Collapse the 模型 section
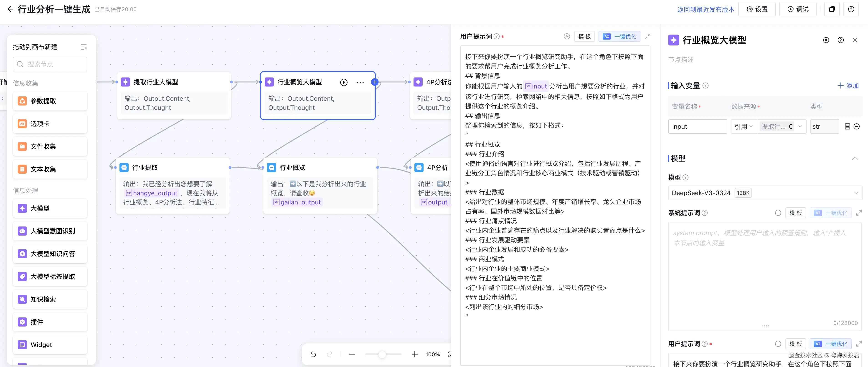The width and height of the screenshot is (868, 367). coord(855,158)
